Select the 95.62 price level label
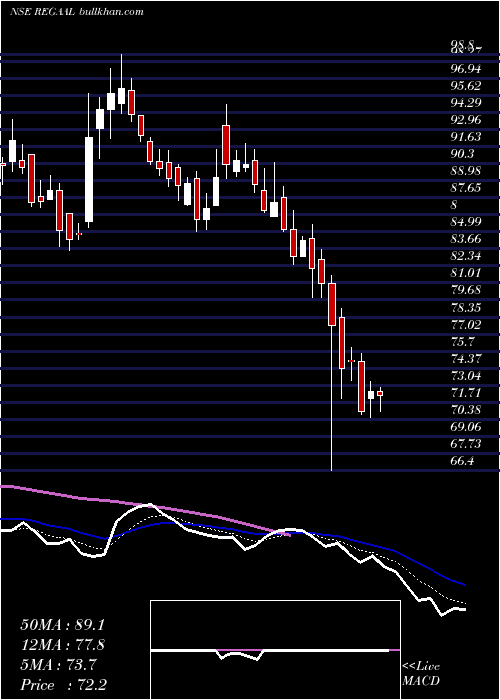 (x=466, y=86)
